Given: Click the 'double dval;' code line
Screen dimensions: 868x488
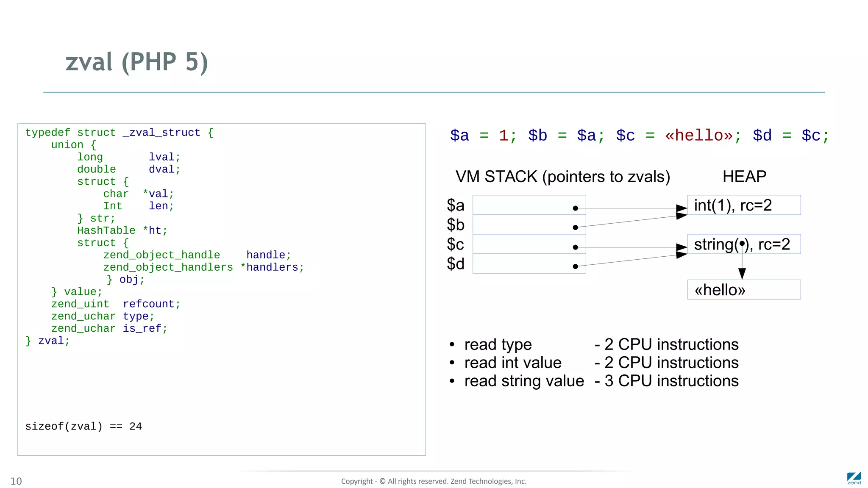Looking at the screenshot, I should pos(129,169).
